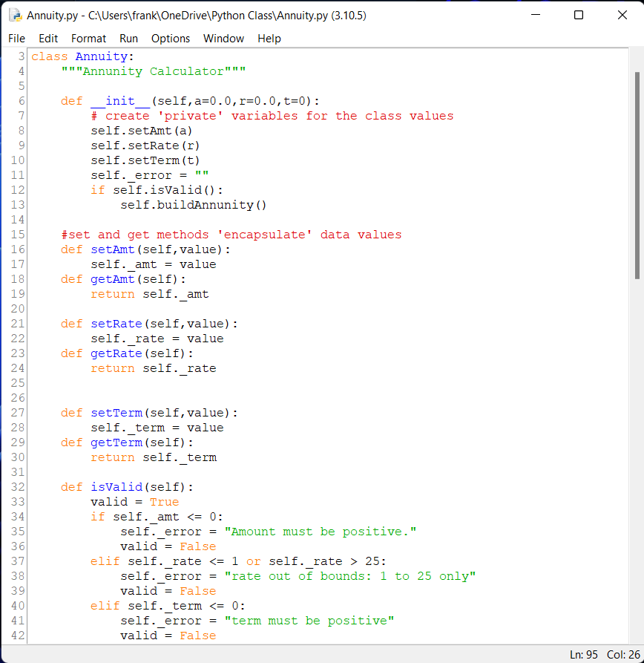The height and width of the screenshot is (663, 644).
Task: Click the '__init__' method definition
Action: 190,101
